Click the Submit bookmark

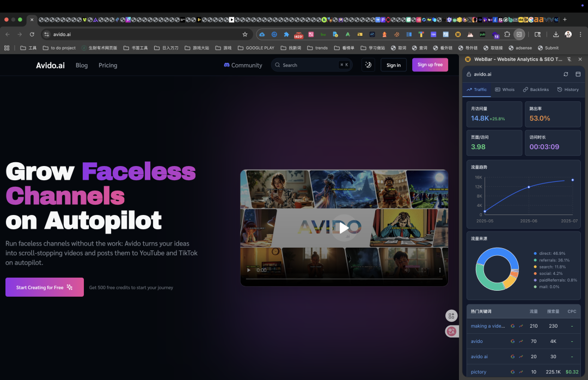(548, 48)
